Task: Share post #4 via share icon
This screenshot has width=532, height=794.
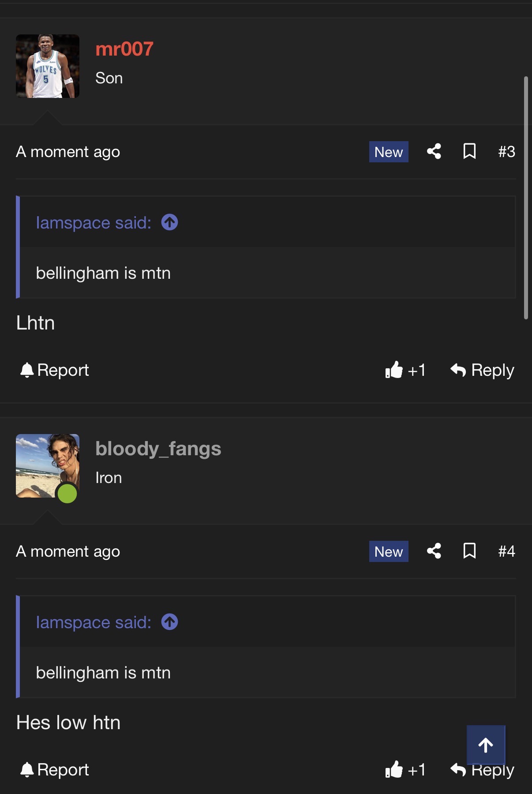Action: [434, 551]
